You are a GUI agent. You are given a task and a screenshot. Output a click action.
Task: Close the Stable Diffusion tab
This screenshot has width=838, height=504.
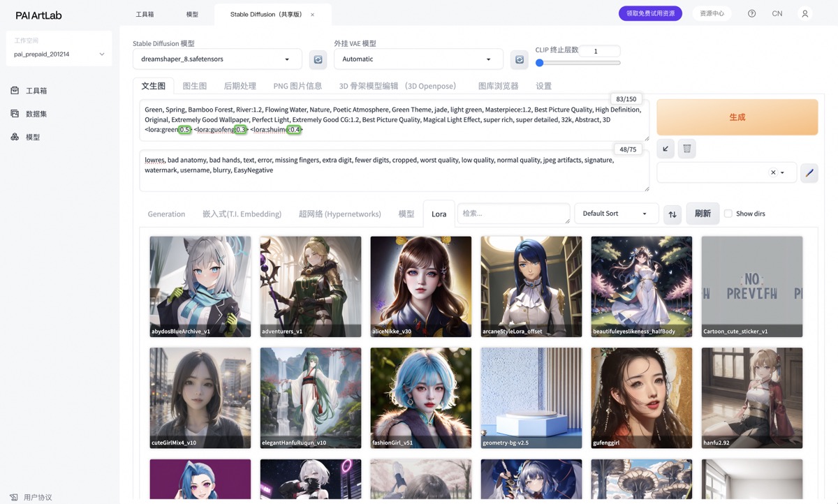point(312,14)
